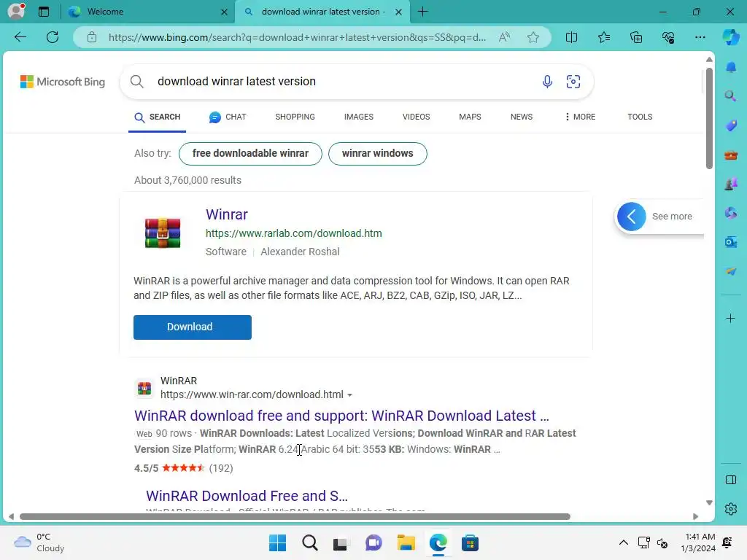
Task: Go back to previous page
Action: (20, 37)
